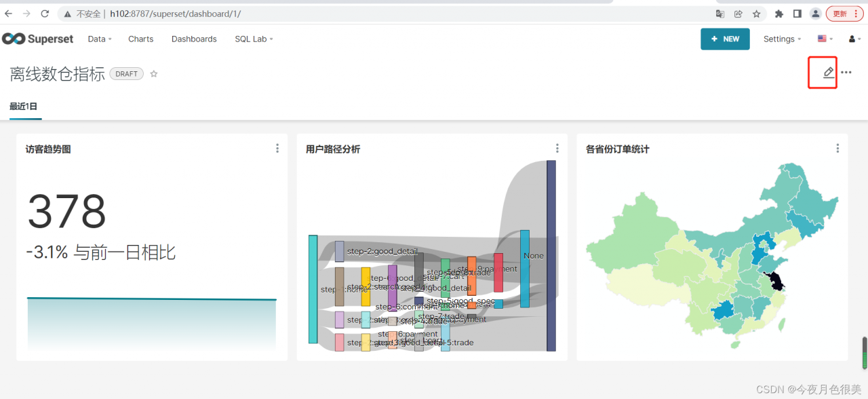This screenshot has height=399, width=868.
Task: Switch to the 最近1日 tab
Action: (x=24, y=106)
